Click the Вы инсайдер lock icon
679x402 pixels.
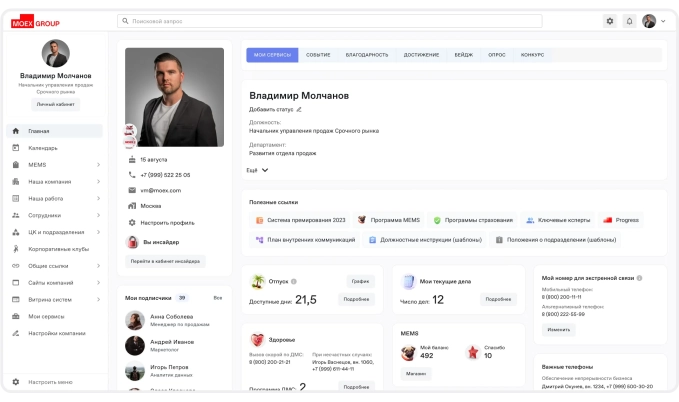(x=132, y=242)
